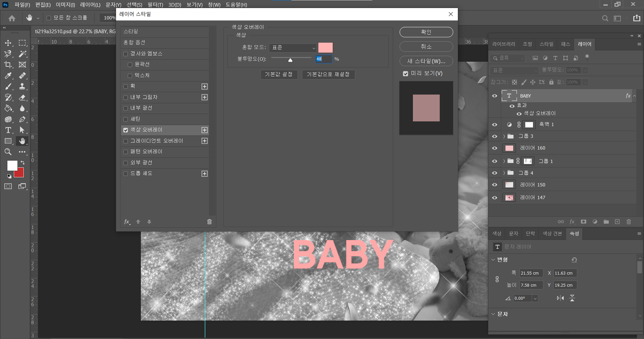
Task: Enable the 드롭 섀도 checkbox
Action: click(126, 174)
